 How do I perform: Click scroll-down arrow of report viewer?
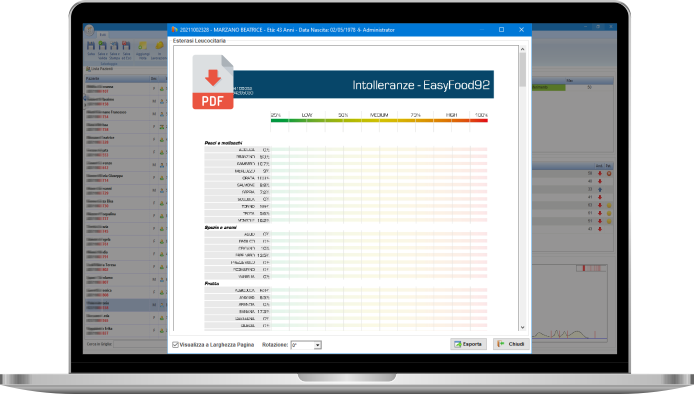[x=522, y=327]
